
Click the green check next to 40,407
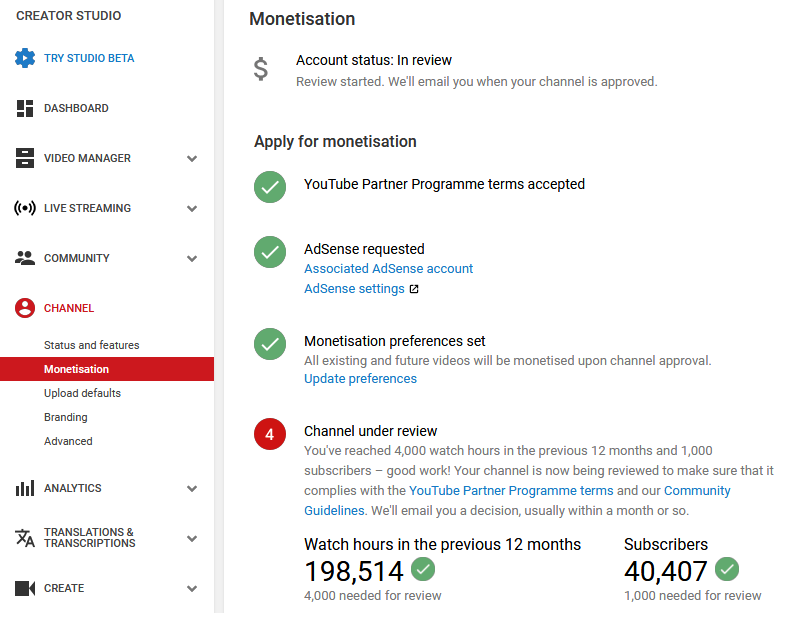[727, 570]
